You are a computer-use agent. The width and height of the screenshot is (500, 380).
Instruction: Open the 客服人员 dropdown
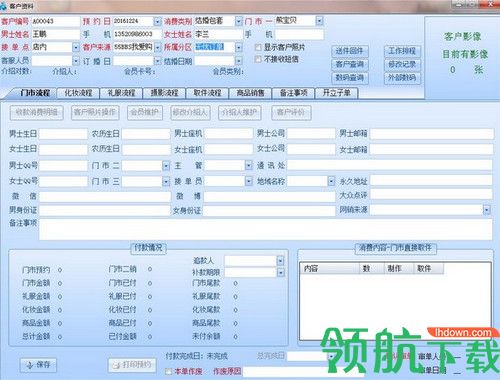tap(76, 61)
